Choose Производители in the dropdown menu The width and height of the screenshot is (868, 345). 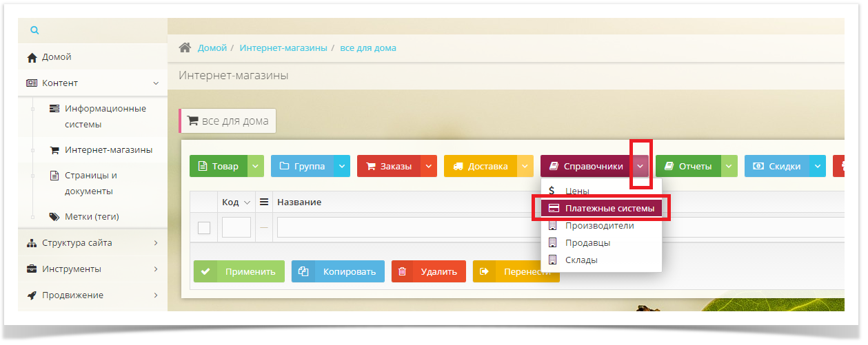pos(599,226)
